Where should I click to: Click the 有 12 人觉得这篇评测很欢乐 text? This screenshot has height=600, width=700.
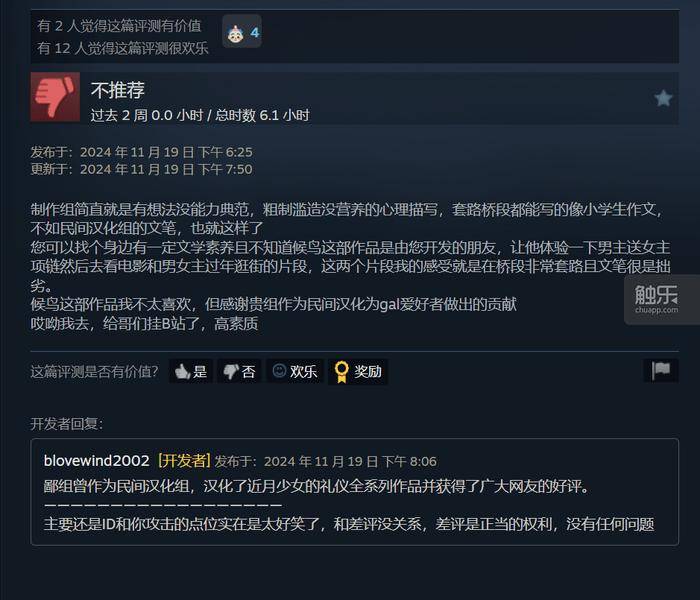(123, 48)
